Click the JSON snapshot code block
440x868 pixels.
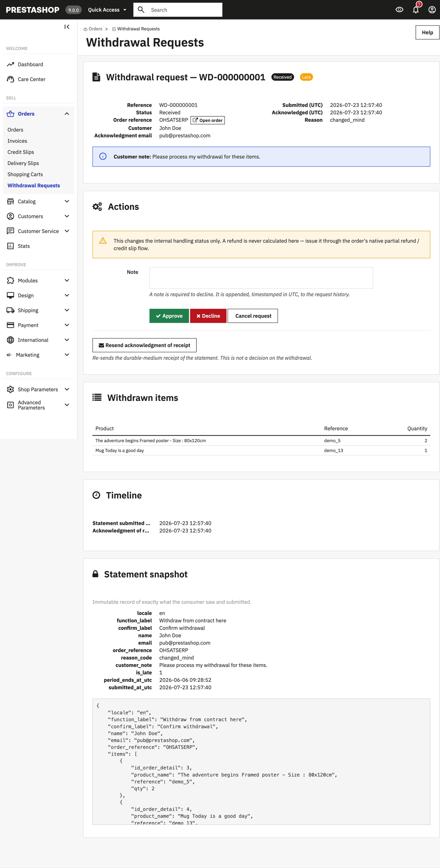[261, 762]
